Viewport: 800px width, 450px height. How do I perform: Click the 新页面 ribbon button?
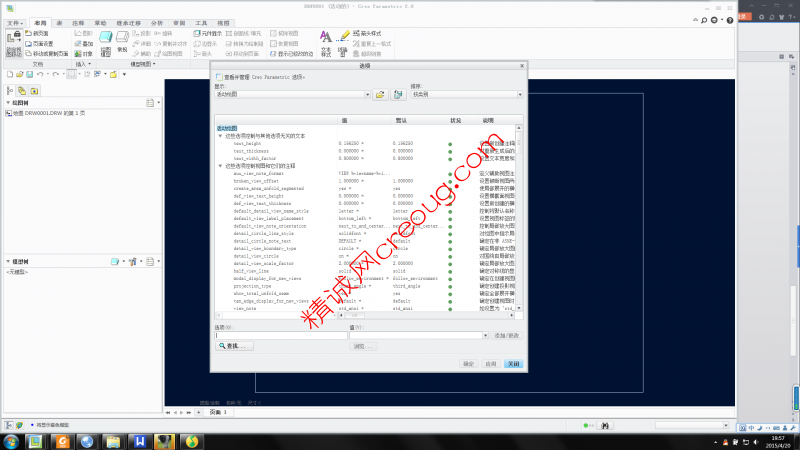[37, 33]
